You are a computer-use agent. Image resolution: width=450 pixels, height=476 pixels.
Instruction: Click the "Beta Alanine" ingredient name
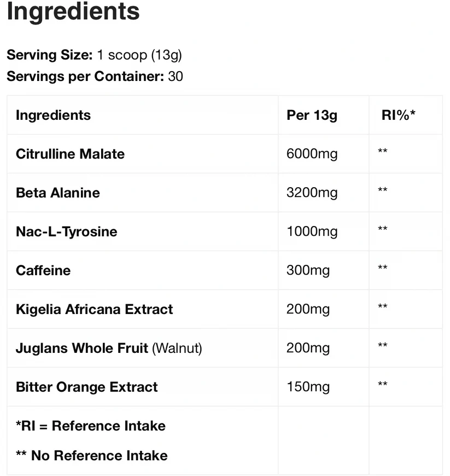coord(58,193)
